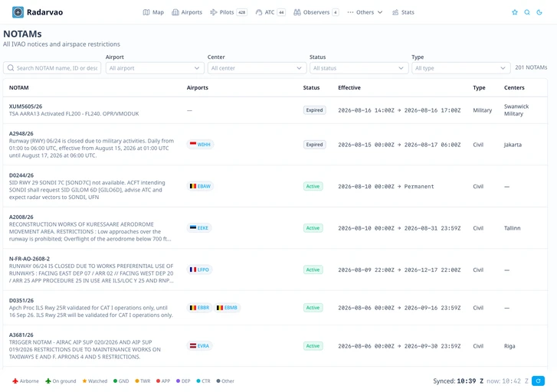Click the Permanent end date for D0244/26
This screenshot has width=557, height=392.
pyautogui.click(x=419, y=186)
